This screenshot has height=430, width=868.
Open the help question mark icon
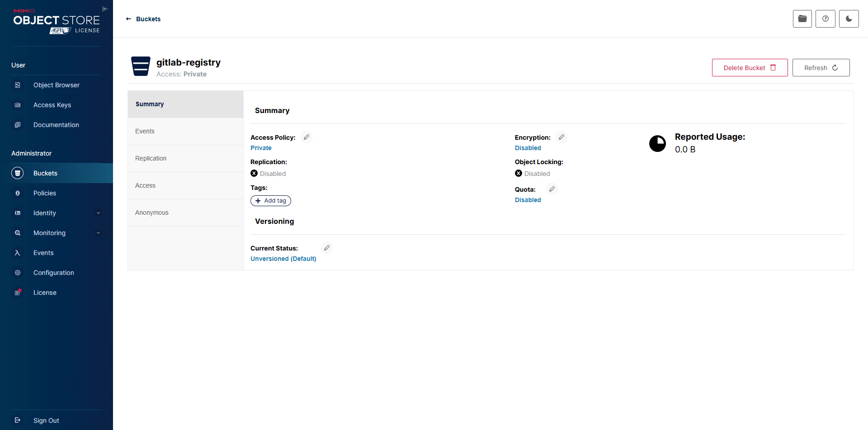tap(825, 19)
